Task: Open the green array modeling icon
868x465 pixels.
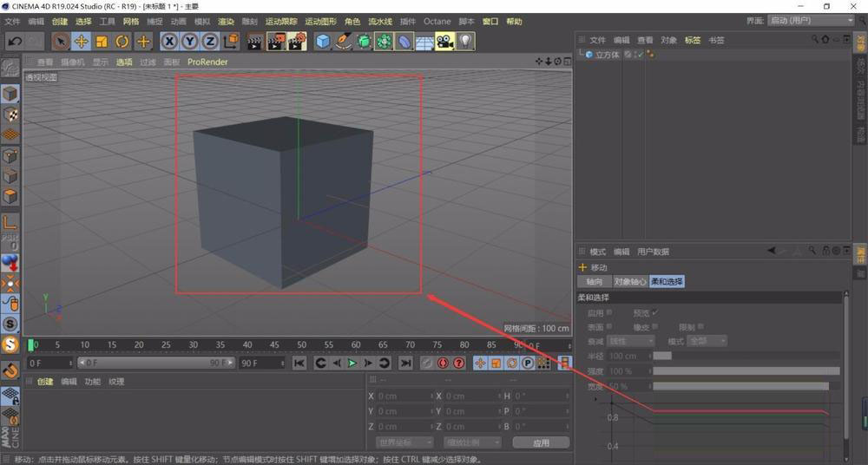Action: pyautogui.click(x=385, y=41)
